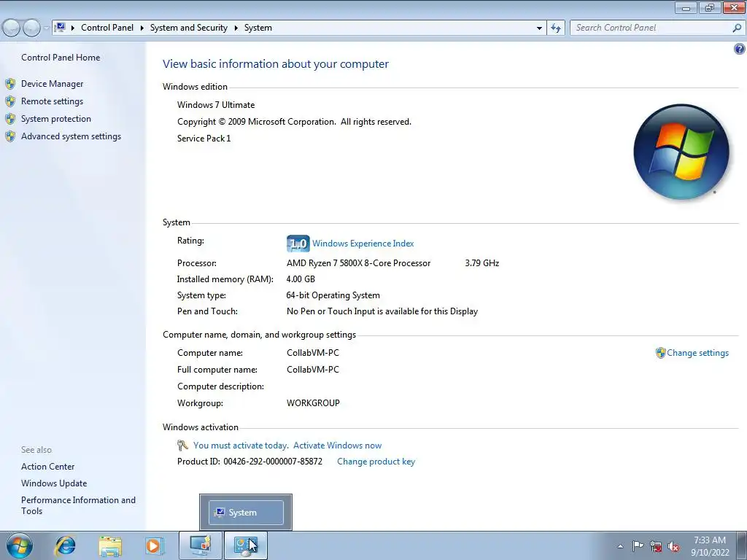Click the Service Pack 1 text
Image resolution: width=747 pixels, height=560 pixels.
[x=204, y=139]
